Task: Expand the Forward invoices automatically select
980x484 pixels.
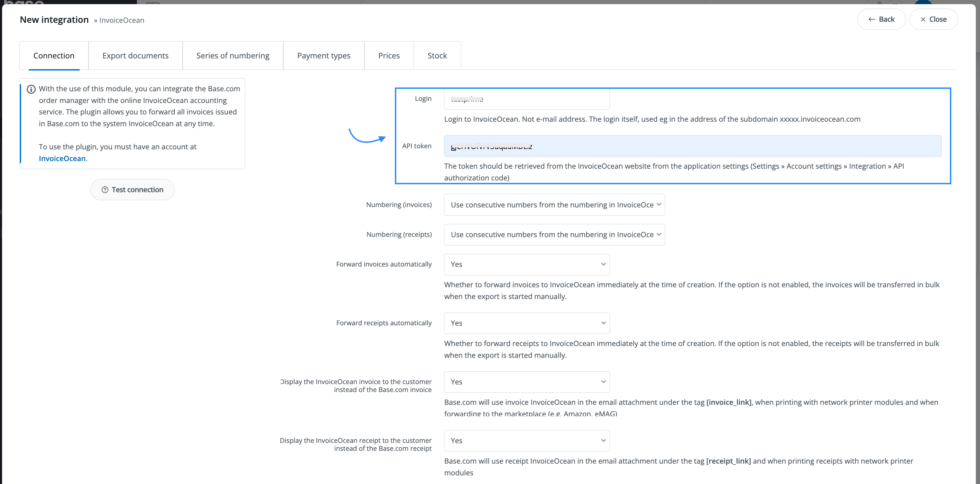Action: [527, 264]
